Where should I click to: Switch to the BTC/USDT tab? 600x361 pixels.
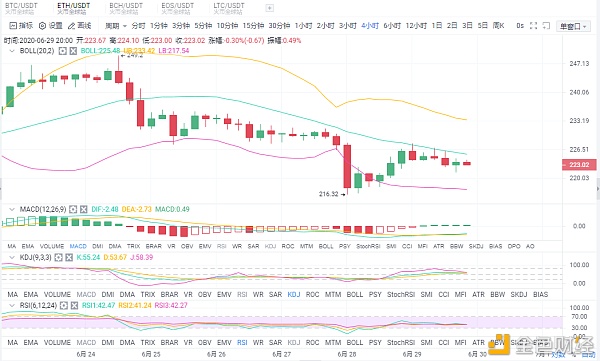click(21, 6)
